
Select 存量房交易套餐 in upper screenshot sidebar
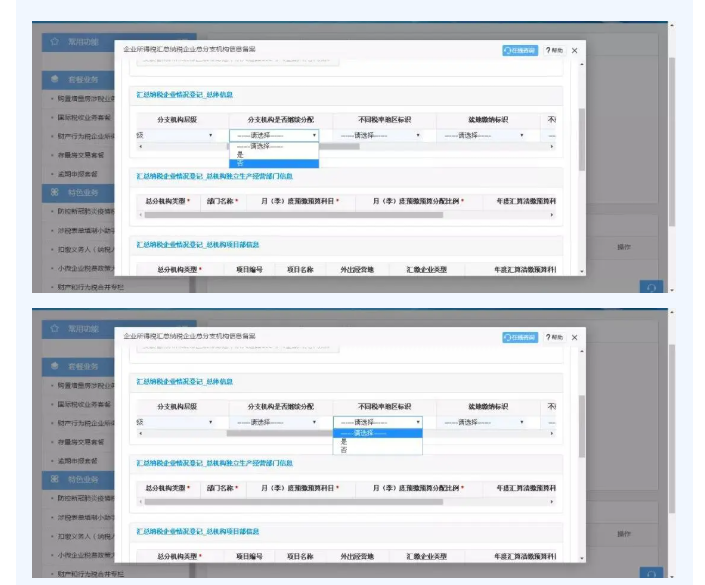tap(80, 155)
